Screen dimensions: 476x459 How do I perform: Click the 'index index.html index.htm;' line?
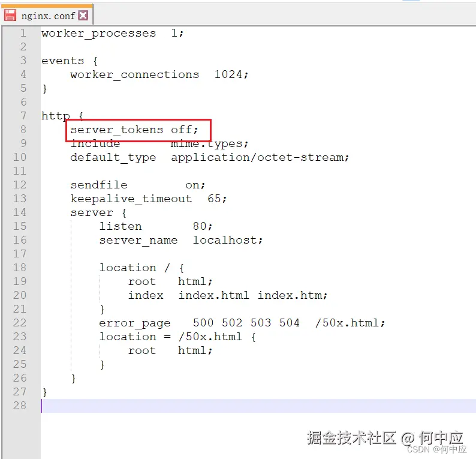tap(228, 296)
